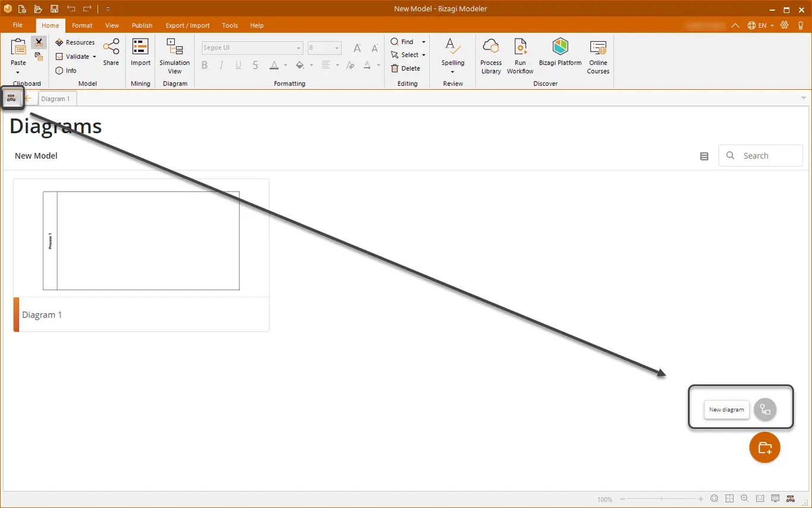Expand the Select dropdown arrow
The width and height of the screenshot is (812, 508).
tap(424, 55)
